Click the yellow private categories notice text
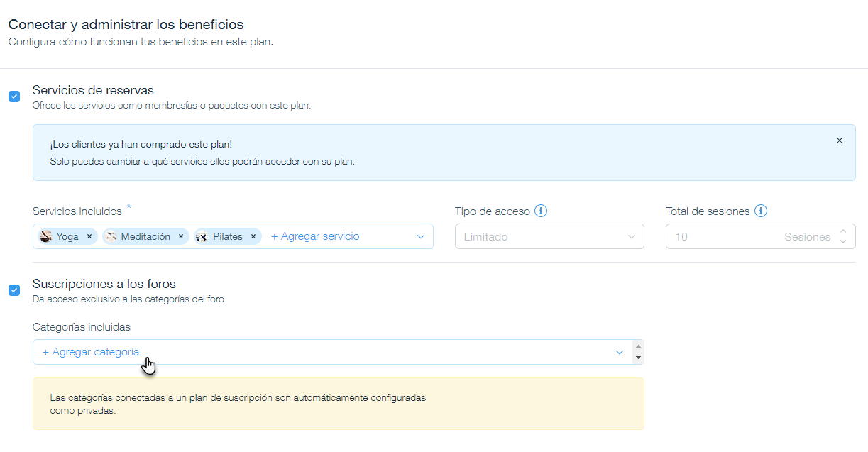The height and width of the screenshot is (452, 868). (x=238, y=404)
